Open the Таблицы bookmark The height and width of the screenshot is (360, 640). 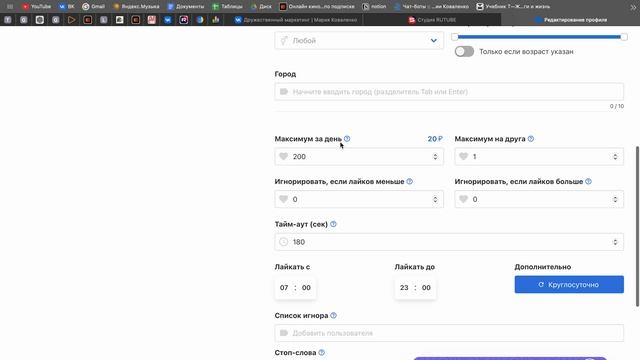(x=227, y=7)
